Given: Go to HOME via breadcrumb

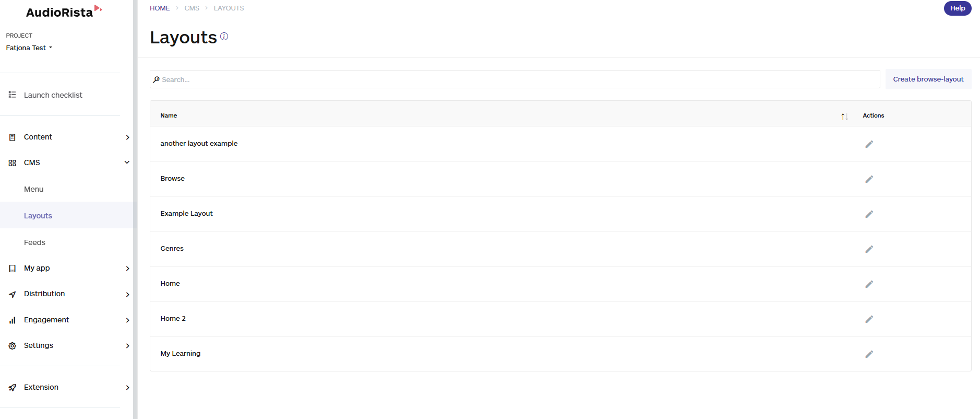Looking at the screenshot, I should (160, 8).
